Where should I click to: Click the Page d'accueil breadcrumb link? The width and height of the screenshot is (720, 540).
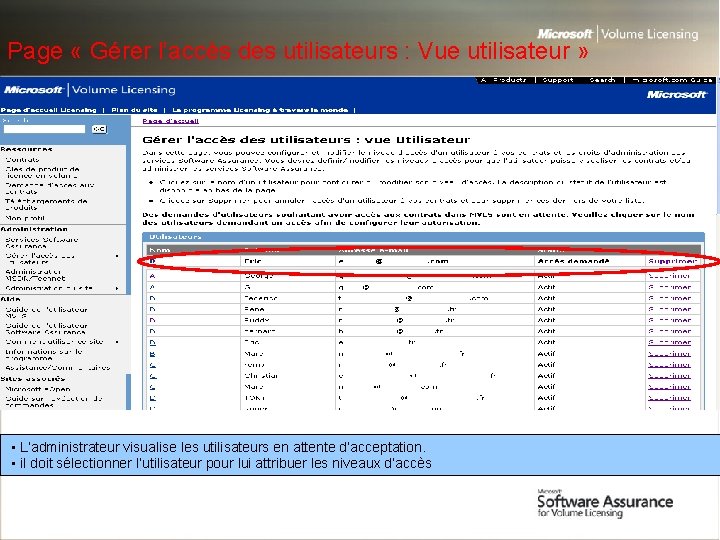(170, 121)
